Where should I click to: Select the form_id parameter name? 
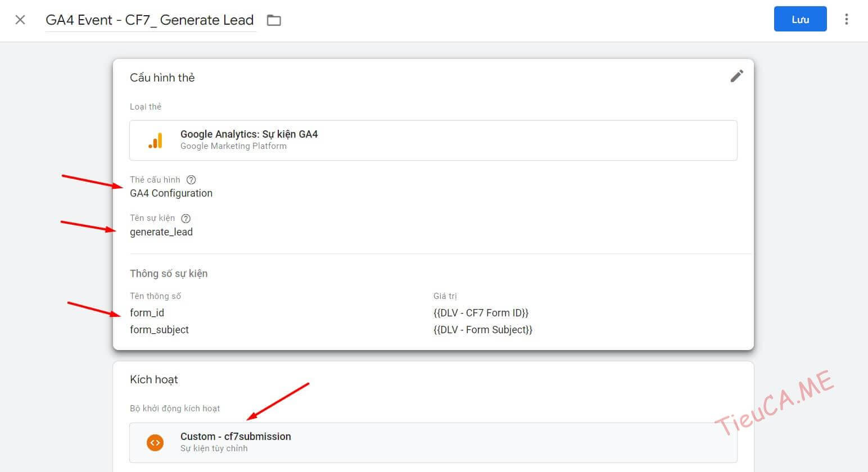(147, 313)
